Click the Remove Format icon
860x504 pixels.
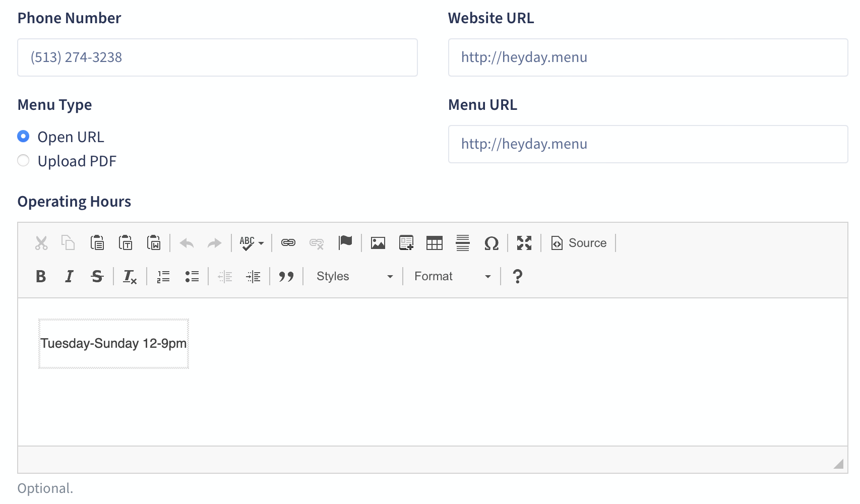pos(130,277)
